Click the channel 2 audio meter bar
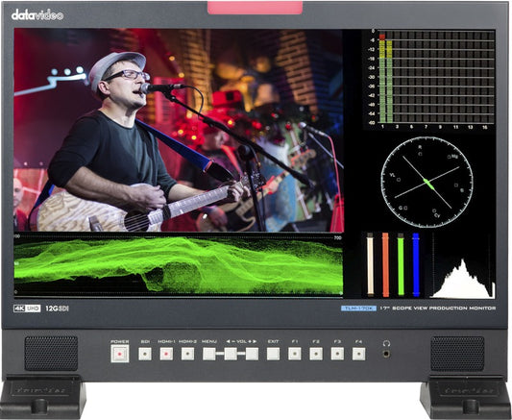 point(389,82)
